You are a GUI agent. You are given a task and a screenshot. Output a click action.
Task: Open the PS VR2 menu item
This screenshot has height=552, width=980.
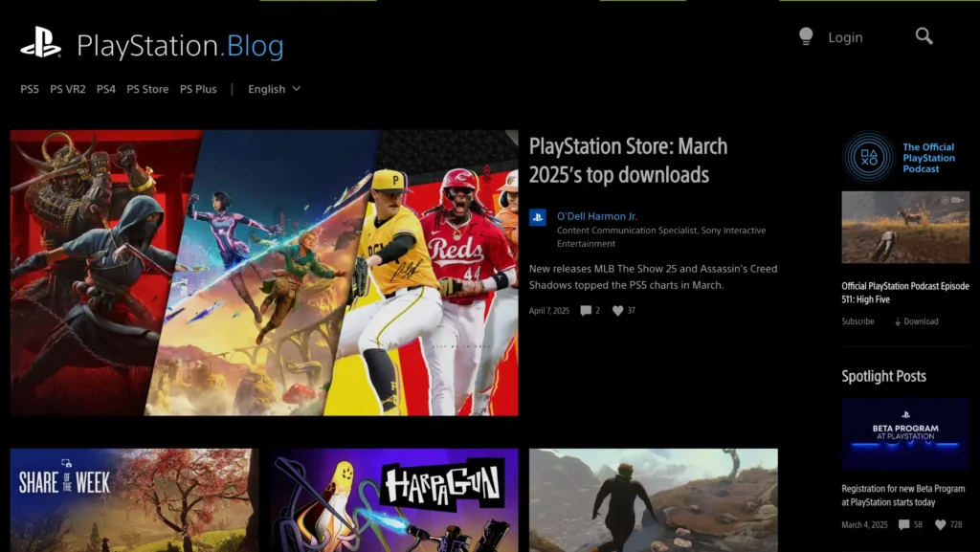[x=68, y=89]
